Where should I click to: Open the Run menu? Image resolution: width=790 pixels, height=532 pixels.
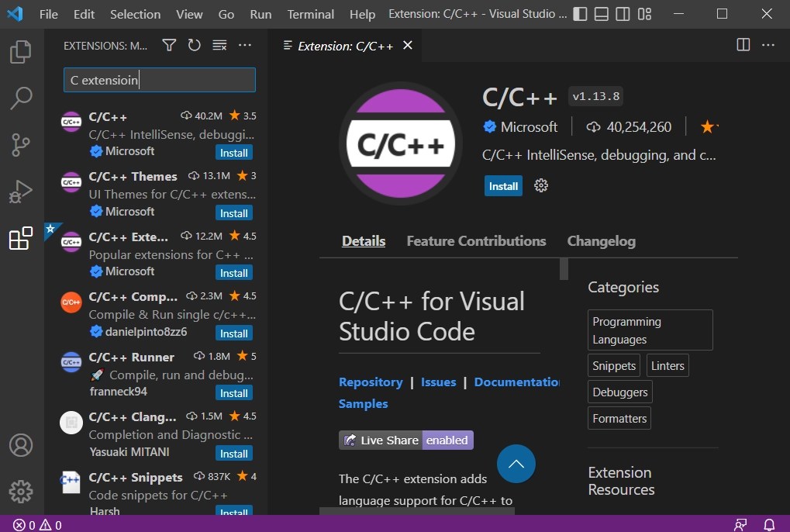[x=260, y=14]
